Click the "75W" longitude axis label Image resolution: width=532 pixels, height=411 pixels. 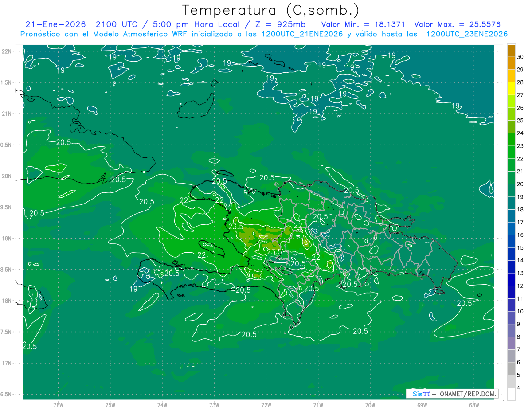(x=110, y=405)
